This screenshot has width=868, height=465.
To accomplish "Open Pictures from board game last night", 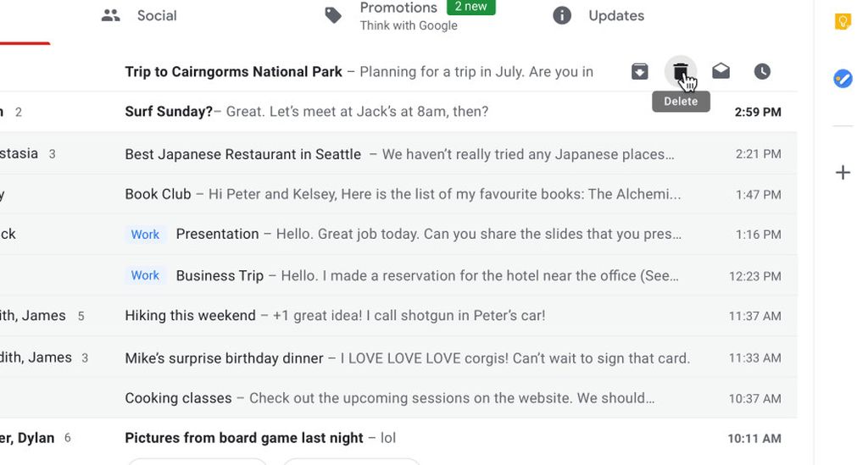I will point(259,438).
